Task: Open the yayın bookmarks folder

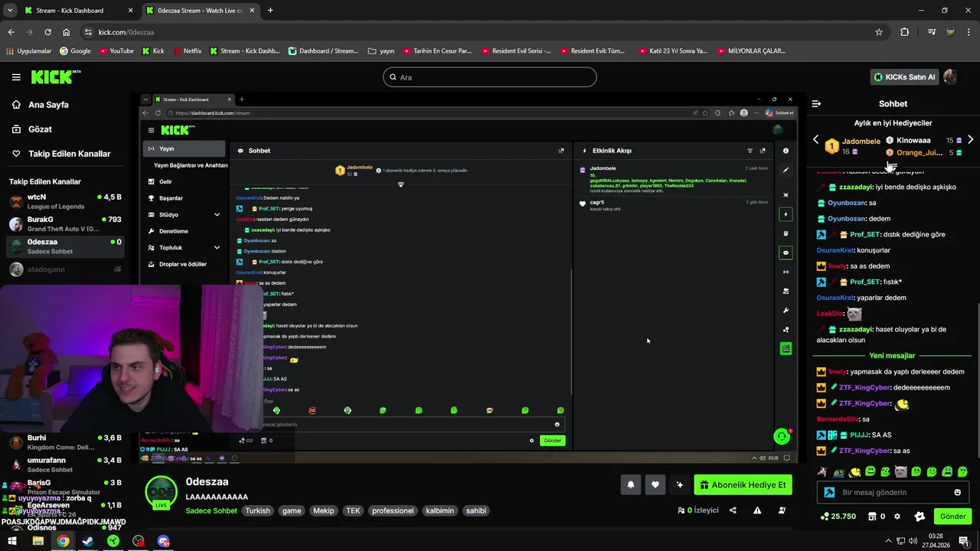Action: (381, 51)
